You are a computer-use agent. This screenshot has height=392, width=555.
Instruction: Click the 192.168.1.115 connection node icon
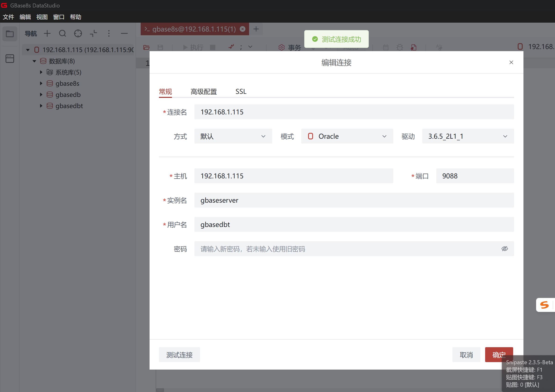(x=36, y=50)
